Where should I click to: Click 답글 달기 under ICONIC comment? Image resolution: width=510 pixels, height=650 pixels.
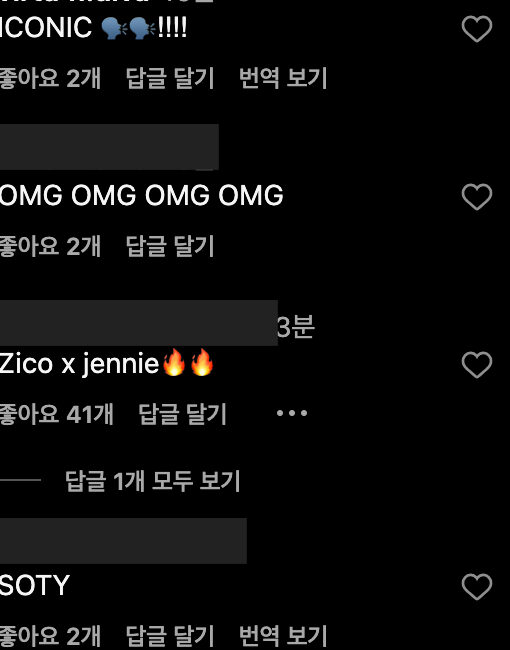(170, 78)
